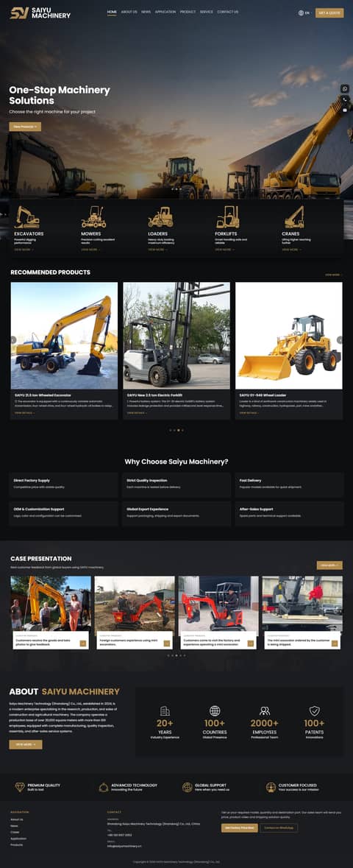The image size is (353, 868).
Task: Click arrow icon on customers receive goods case
Action: pyautogui.click(x=83, y=643)
